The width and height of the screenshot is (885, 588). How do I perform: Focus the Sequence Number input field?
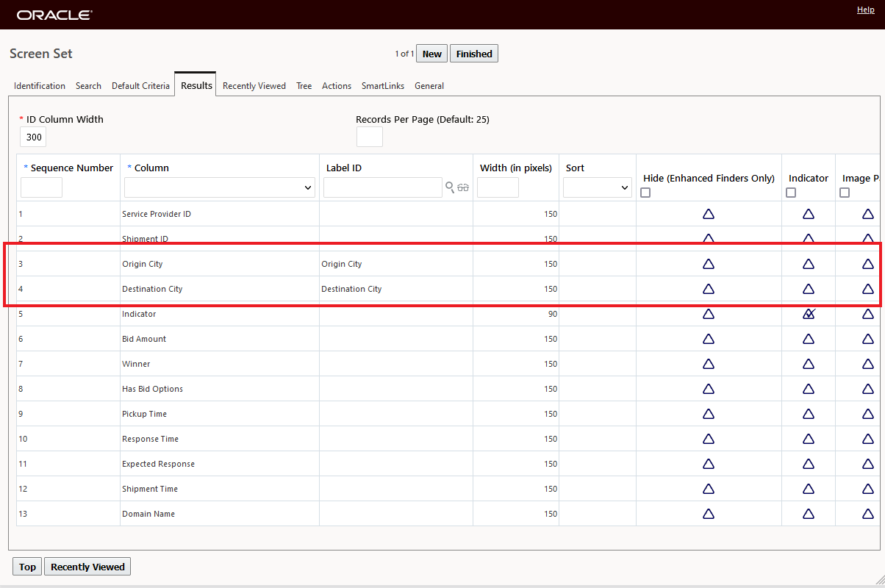tap(41, 187)
